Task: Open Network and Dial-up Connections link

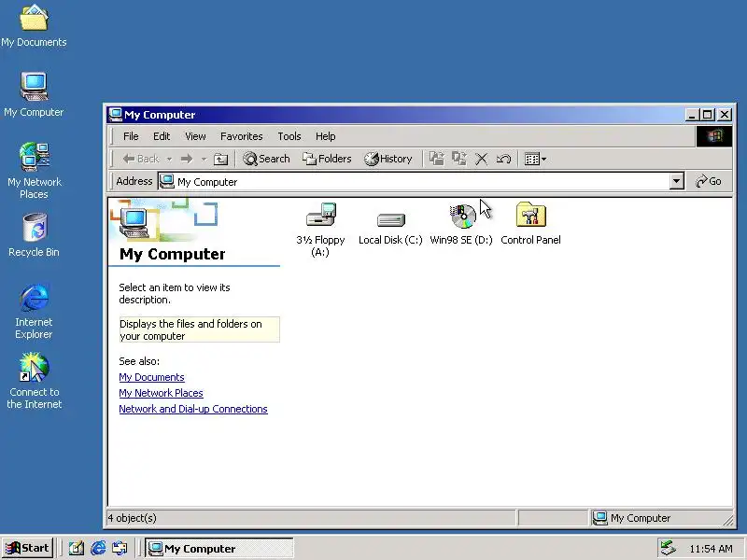Action: [x=193, y=409]
